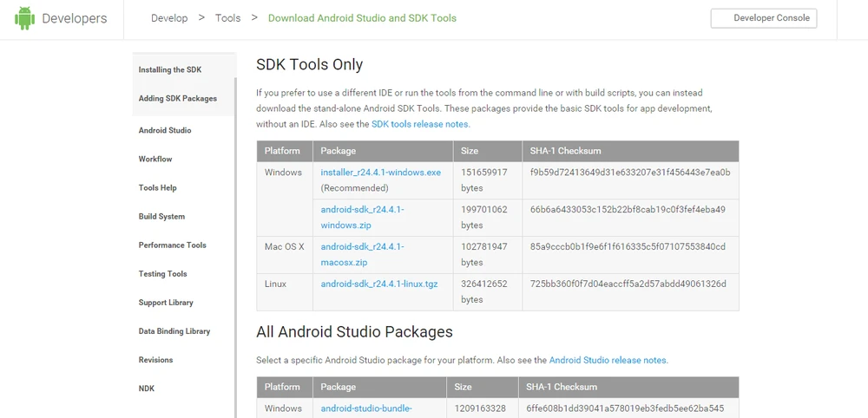868x418 pixels.
Task: Open Performance Tools sidebar item
Action: [173, 245]
